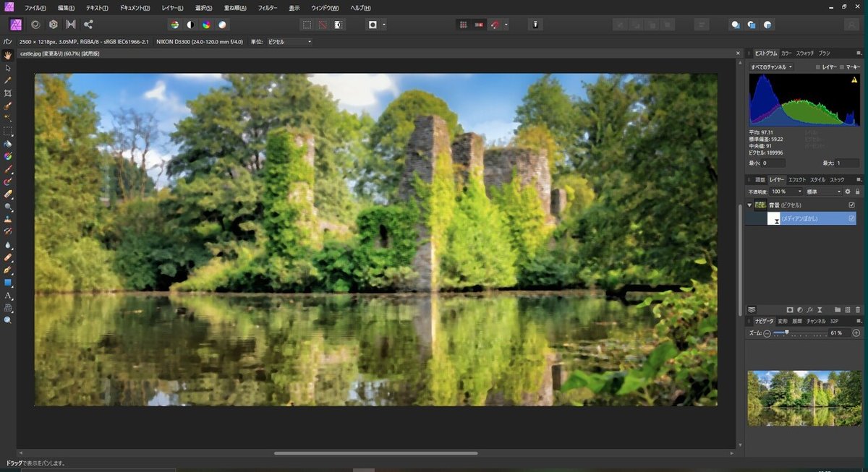Select the Selection Brush tool
This screenshot has height=472, width=868.
click(x=8, y=106)
